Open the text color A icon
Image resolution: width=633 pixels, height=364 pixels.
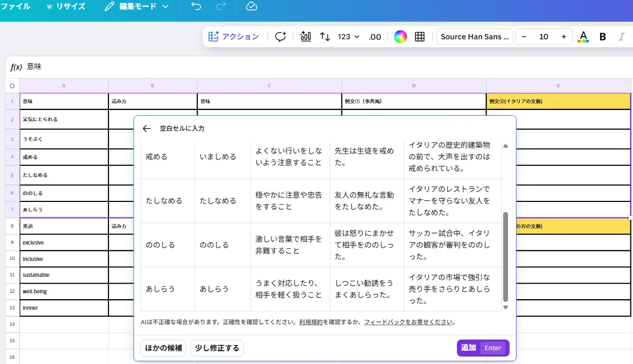(583, 37)
